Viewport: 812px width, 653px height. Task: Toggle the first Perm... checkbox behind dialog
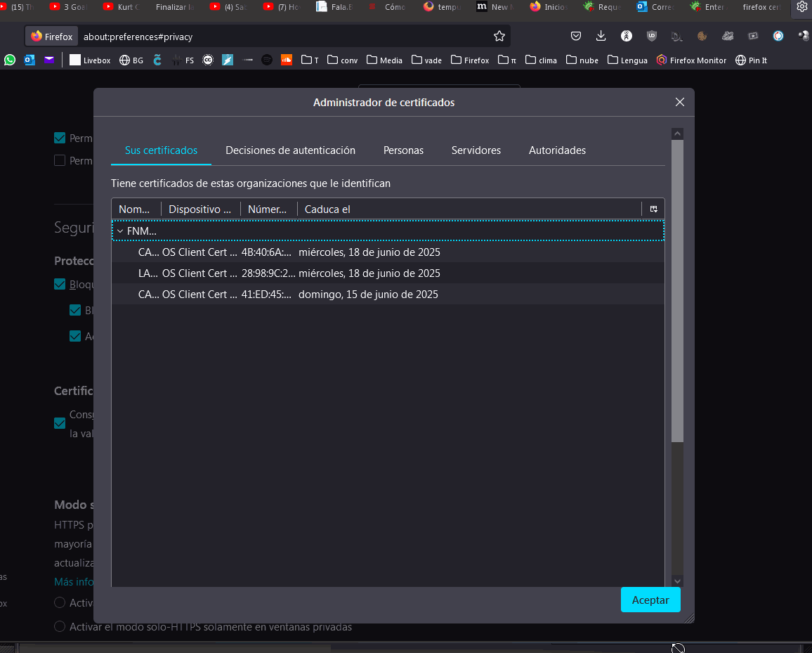[x=60, y=138]
